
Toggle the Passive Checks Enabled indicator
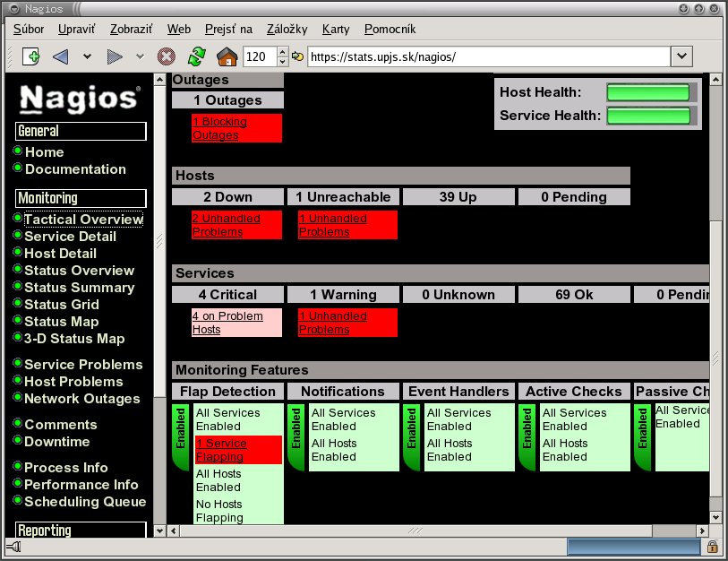[643, 437]
